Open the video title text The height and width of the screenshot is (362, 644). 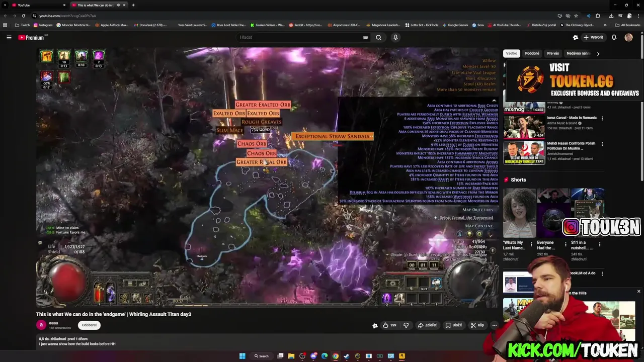pyautogui.click(x=114, y=314)
